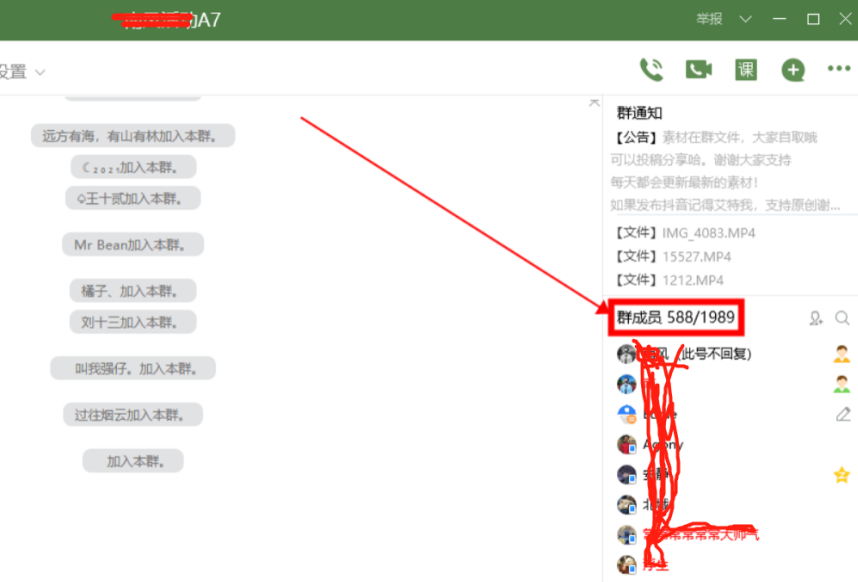This screenshot has height=582, width=858.
Task: Collapse the side panel with top arrow
Action: [594, 103]
